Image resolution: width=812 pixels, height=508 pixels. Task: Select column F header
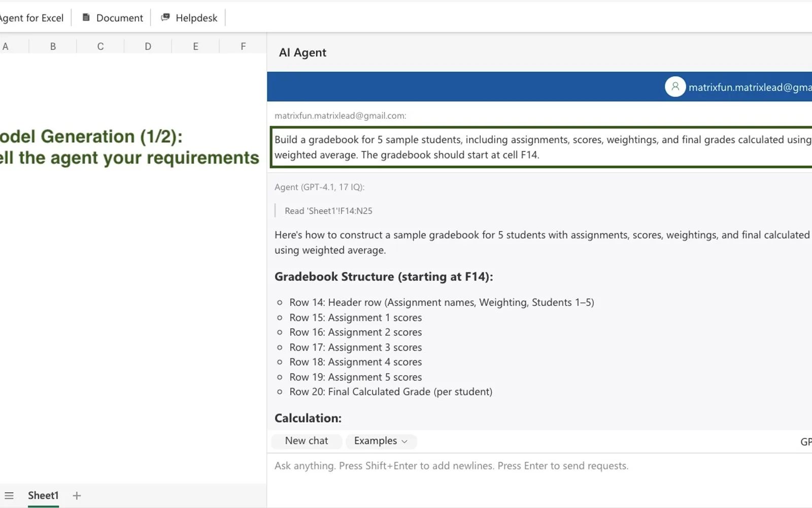coord(243,46)
